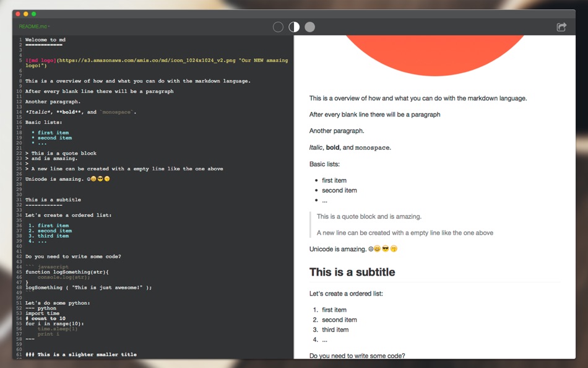Click 'Another paragraph.' in preview
Image resolution: width=588 pixels, height=368 pixels.
point(337,131)
